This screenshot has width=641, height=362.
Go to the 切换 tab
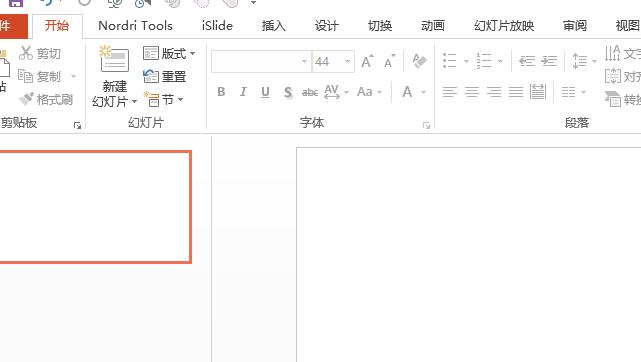pyautogui.click(x=380, y=26)
